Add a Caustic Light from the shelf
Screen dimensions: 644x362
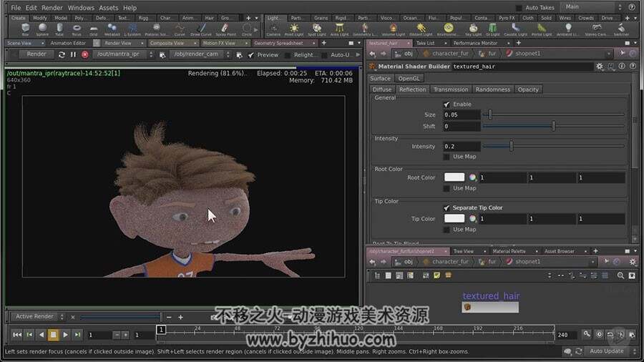pyautogui.click(x=515, y=29)
